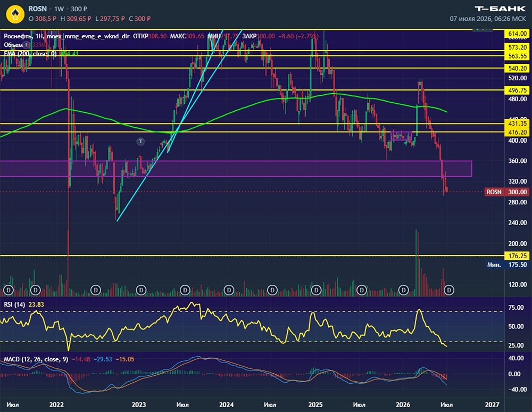This screenshot has width=532, height=412.
Task: Click the Т-Банк logo
Action: tap(500, 9)
